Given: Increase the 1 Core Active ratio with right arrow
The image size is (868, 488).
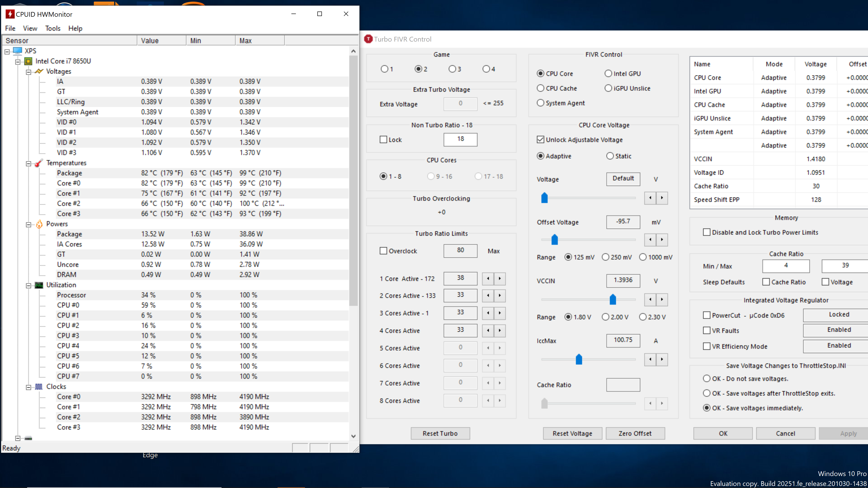Looking at the screenshot, I should tap(500, 279).
